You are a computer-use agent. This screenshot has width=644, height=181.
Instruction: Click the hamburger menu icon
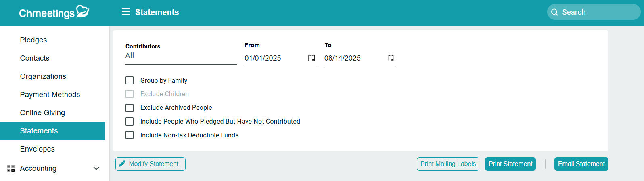pyautogui.click(x=126, y=12)
